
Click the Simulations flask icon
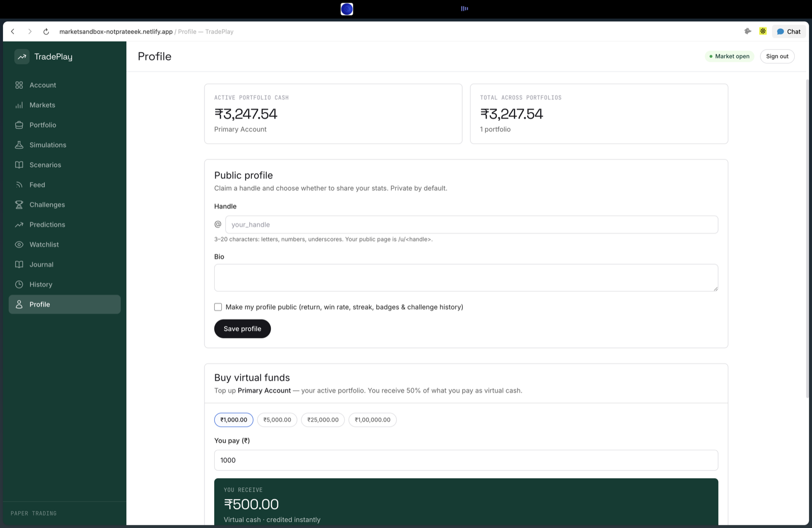(19, 145)
